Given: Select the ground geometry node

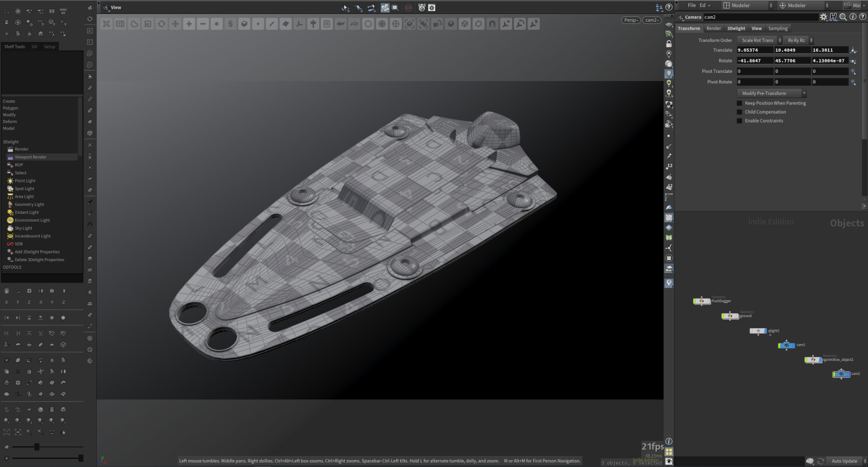Looking at the screenshot, I should click(x=730, y=316).
